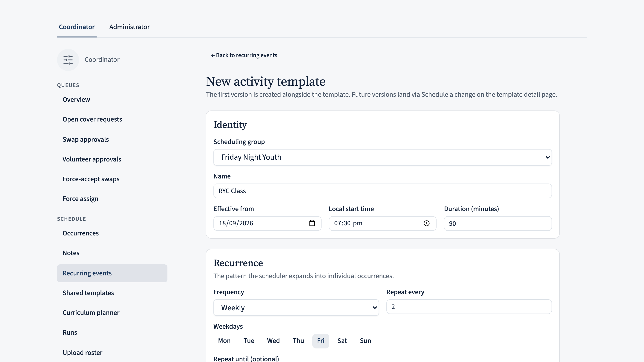
Task: Open Overview in the sidebar
Action: pos(112,99)
